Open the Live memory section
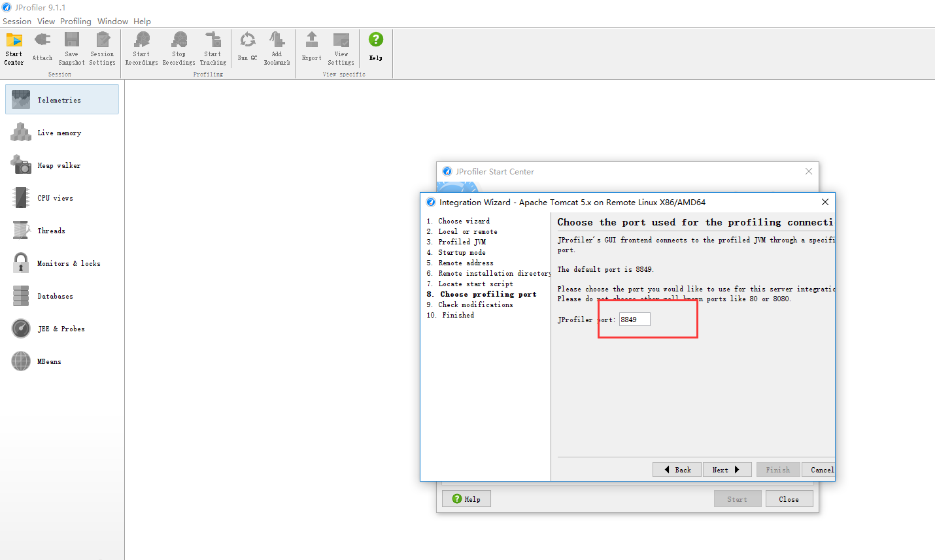Screen dimensions: 935x560 click(x=62, y=133)
